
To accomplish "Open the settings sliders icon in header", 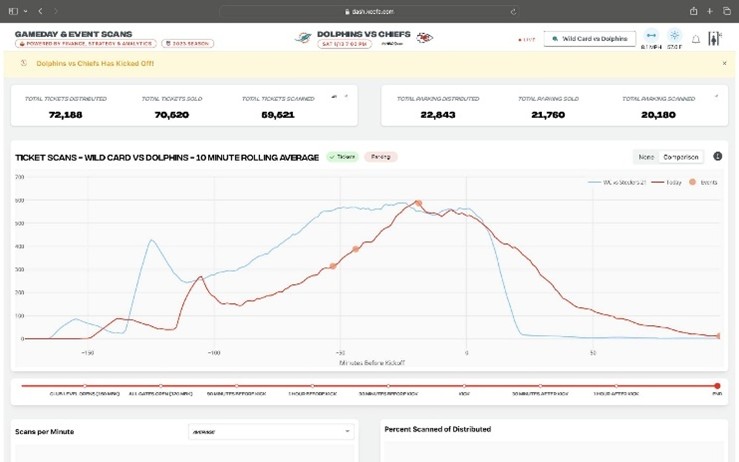I will 714,39.
